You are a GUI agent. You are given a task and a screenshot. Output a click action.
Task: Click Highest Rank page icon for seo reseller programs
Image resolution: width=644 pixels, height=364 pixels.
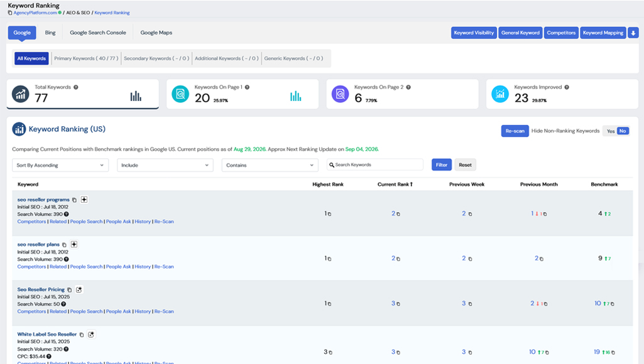[x=329, y=214]
